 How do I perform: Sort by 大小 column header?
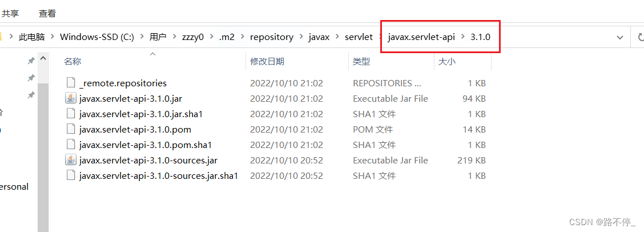coord(447,62)
